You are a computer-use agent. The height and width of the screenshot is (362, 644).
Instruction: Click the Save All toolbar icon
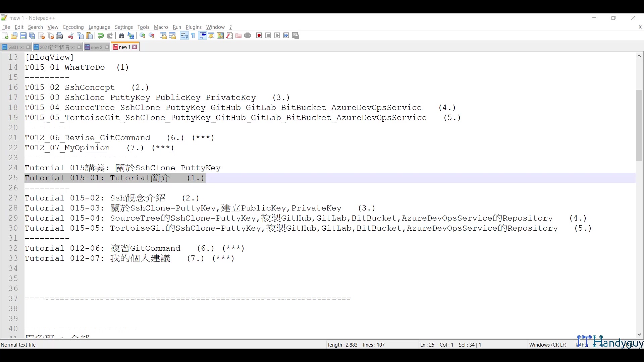point(32,36)
